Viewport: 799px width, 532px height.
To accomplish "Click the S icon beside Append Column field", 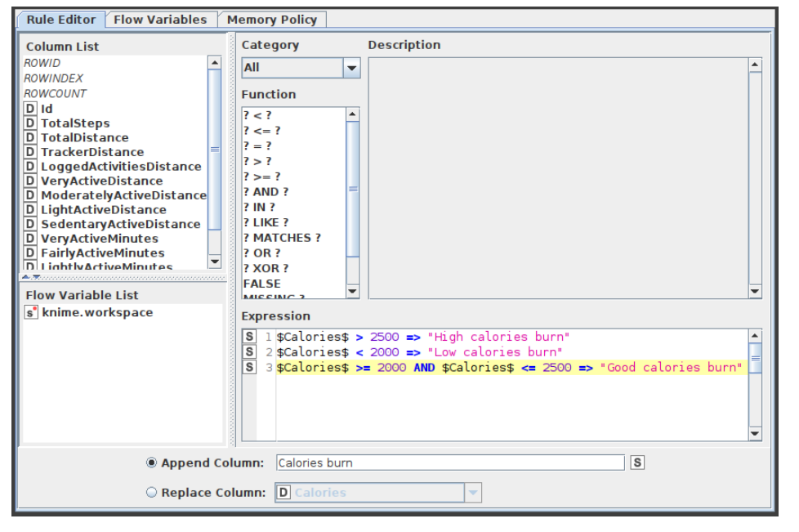I will click(x=637, y=463).
